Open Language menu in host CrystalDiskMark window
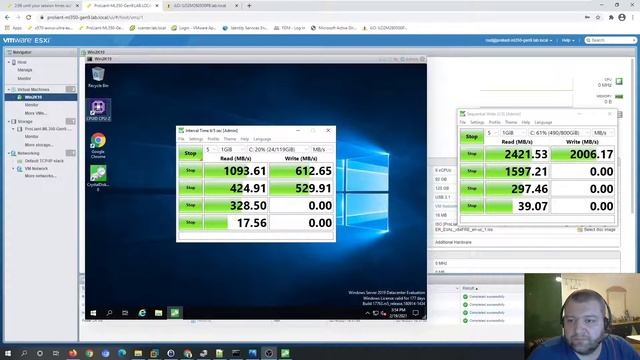 click(x=543, y=122)
